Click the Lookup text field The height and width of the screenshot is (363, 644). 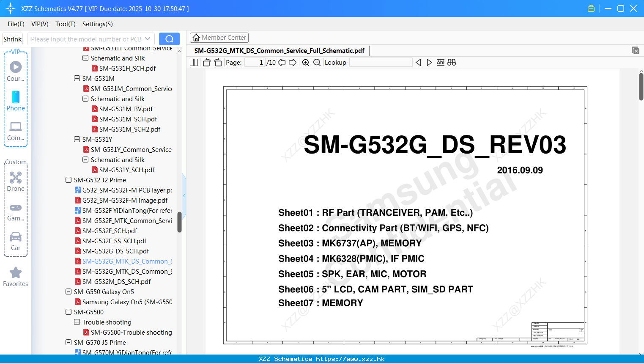pyautogui.click(x=381, y=63)
